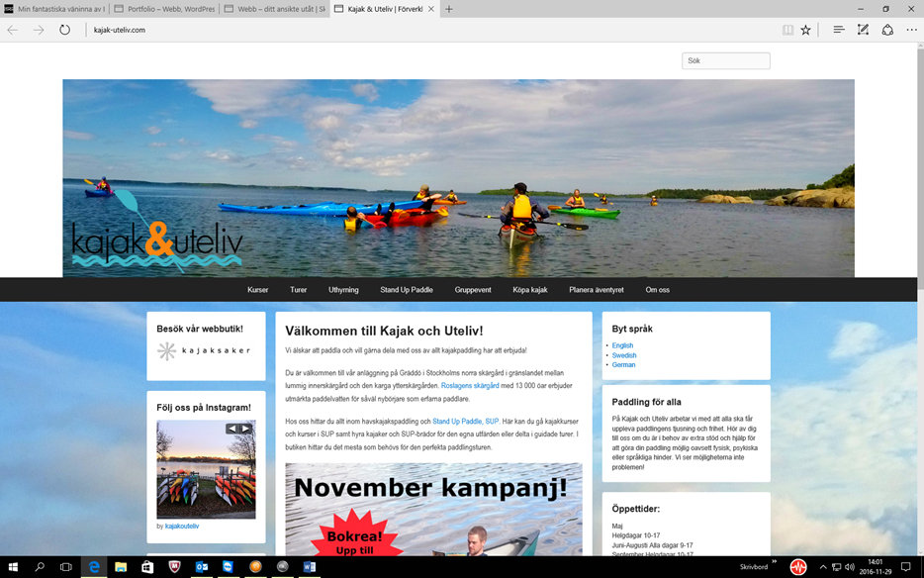This screenshot has width=924, height=578.
Task: Open the kajakouteliv Instagram profile link
Action: 181,527
